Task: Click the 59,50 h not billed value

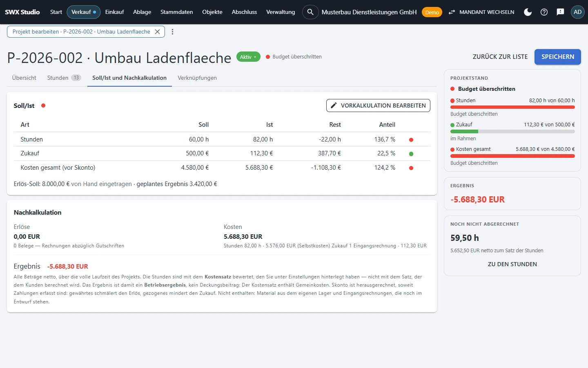Action: coord(465,238)
